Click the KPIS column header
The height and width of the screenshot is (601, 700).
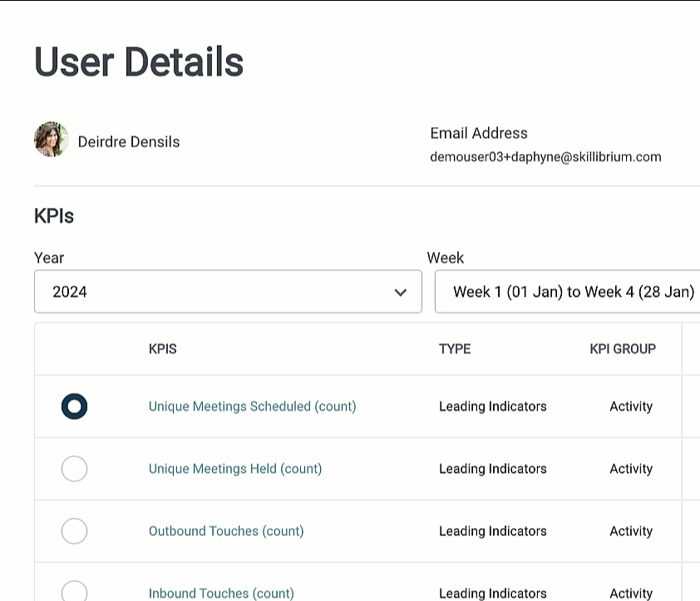tap(162, 349)
